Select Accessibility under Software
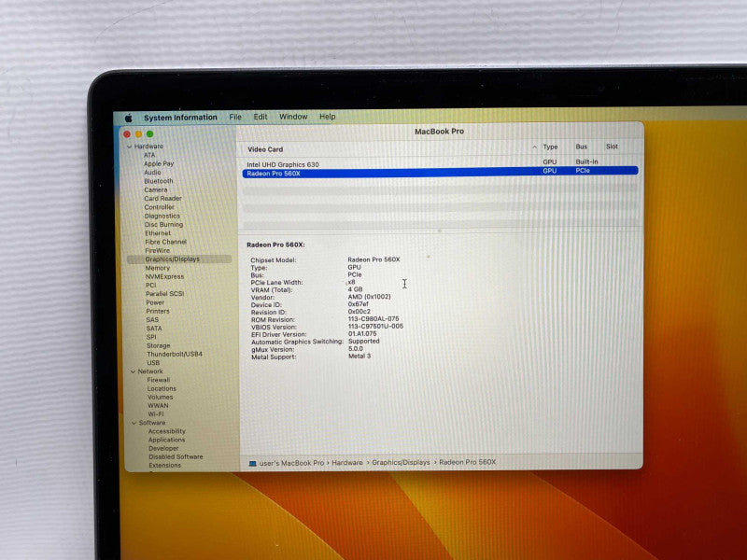 (167, 431)
